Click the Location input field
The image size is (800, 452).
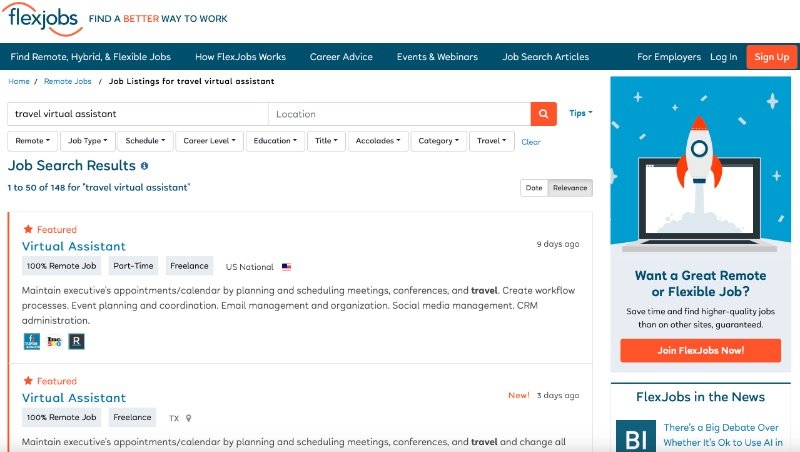pyautogui.click(x=399, y=114)
